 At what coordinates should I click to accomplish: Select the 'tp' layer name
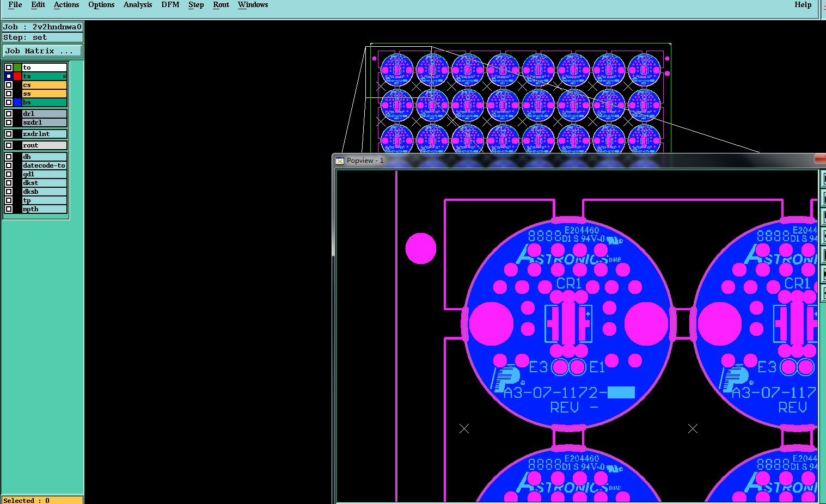44,200
